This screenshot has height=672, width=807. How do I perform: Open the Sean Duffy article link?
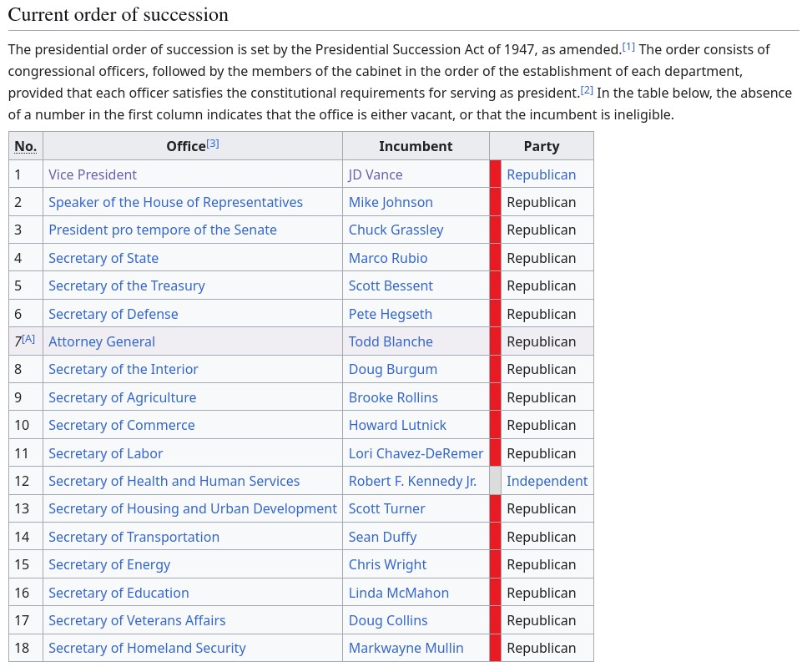(383, 537)
